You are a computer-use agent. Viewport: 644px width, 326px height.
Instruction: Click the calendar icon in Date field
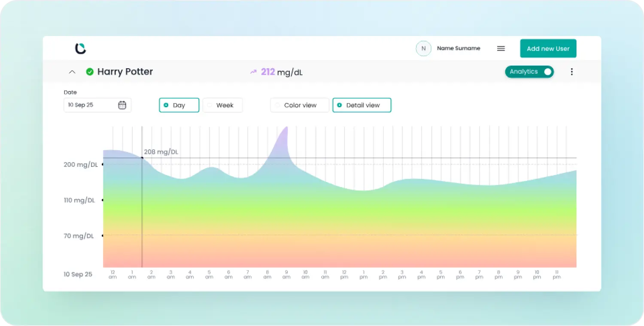(122, 105)
